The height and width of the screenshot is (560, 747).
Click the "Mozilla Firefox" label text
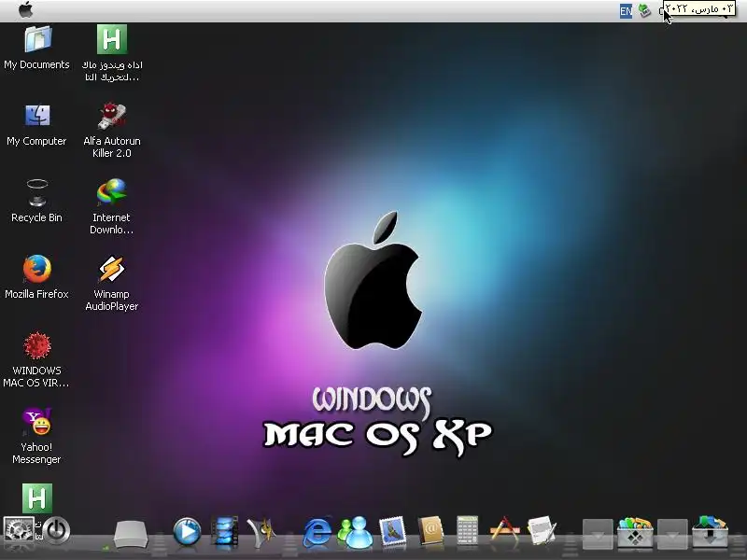(36, 294)
